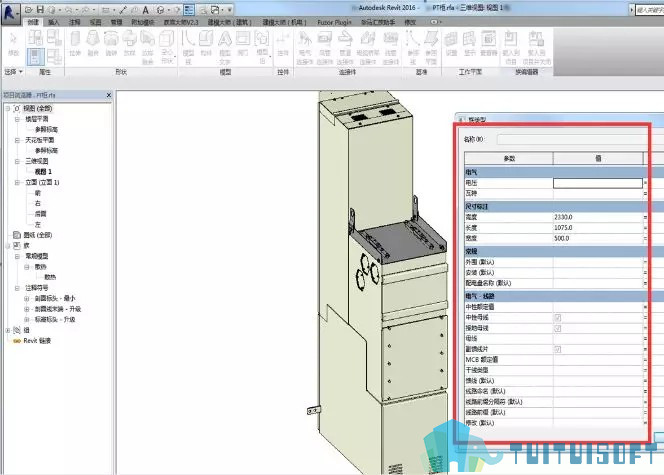Collapse the 三维视图 tree node
The height and width of the screenshot is (475, 664).
pos(17,161)
